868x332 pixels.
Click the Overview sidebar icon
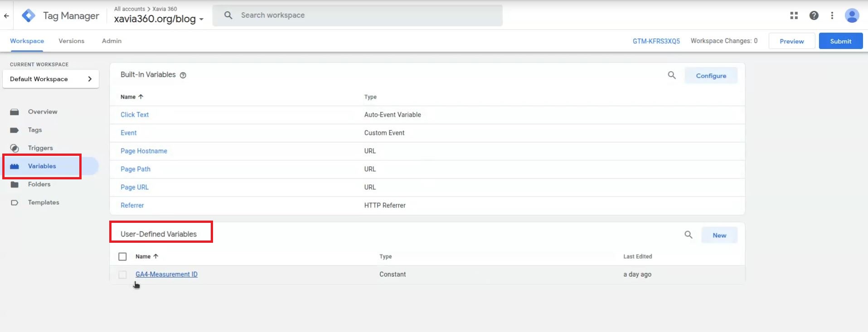[15, 112]
